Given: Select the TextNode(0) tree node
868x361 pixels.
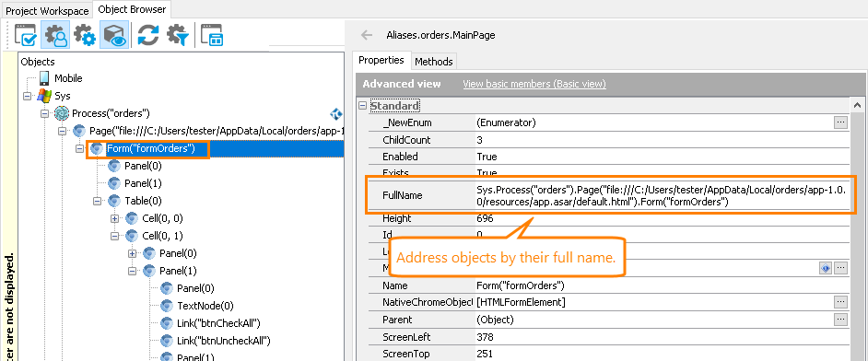Looking at the screenshot, I should coord(205,306).
